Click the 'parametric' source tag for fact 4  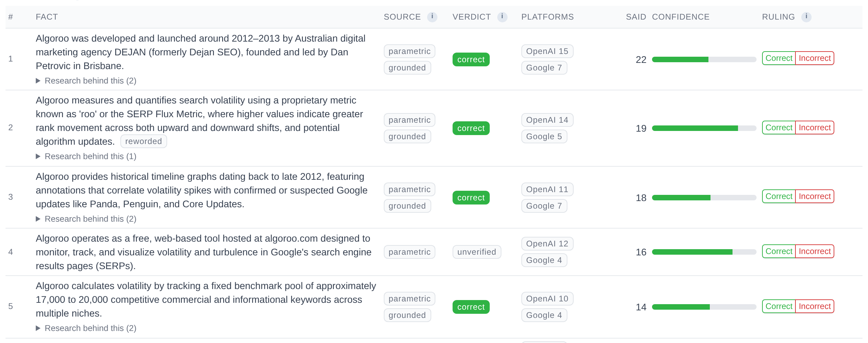(x=409, y=252)
